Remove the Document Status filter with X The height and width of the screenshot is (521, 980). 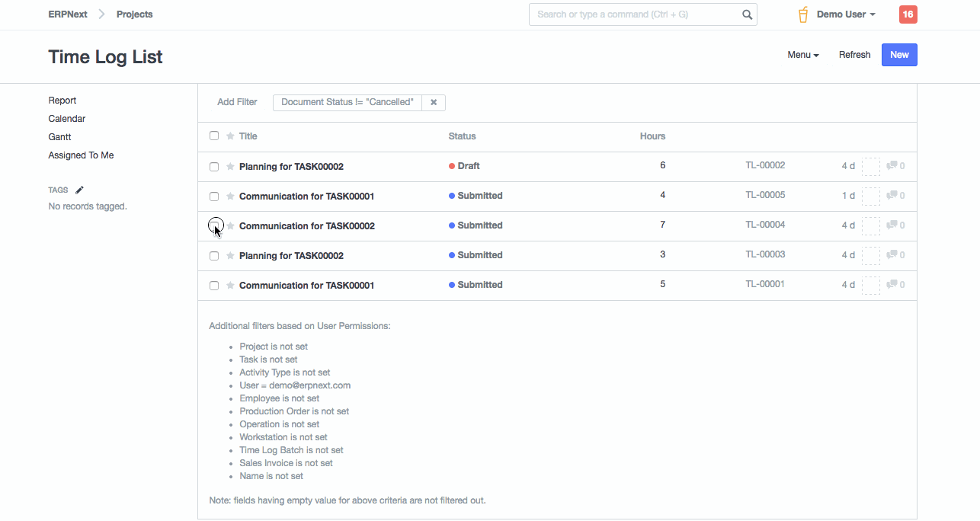tap(434, 102)
